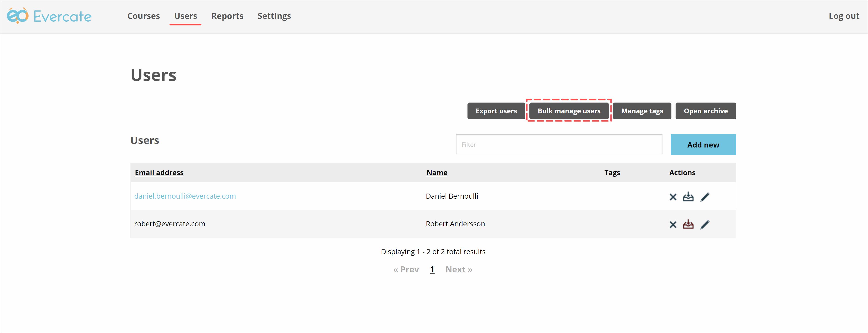This screenshot has height=333, width=868.
Task: Log out of Evercate
Action: (844, 16)
